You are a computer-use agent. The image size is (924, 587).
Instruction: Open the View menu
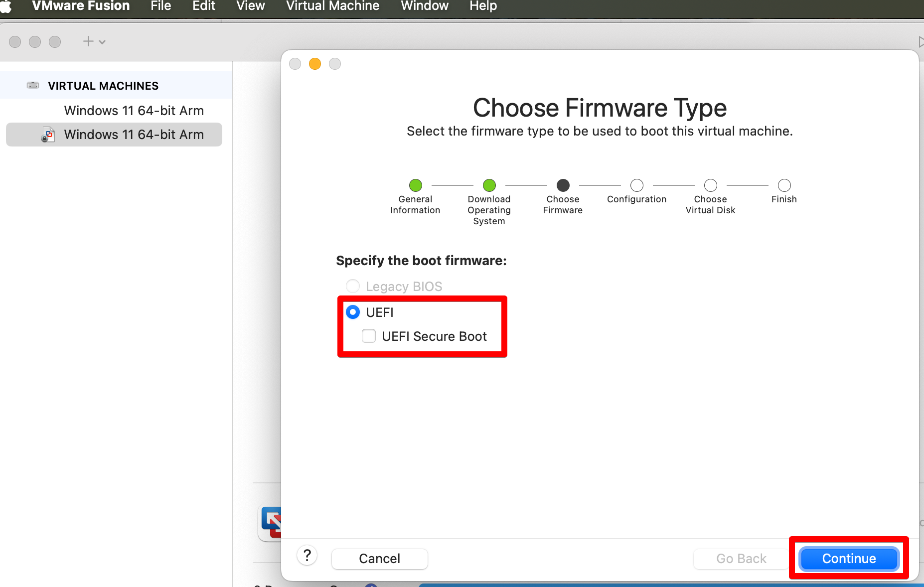coord(251,6)
